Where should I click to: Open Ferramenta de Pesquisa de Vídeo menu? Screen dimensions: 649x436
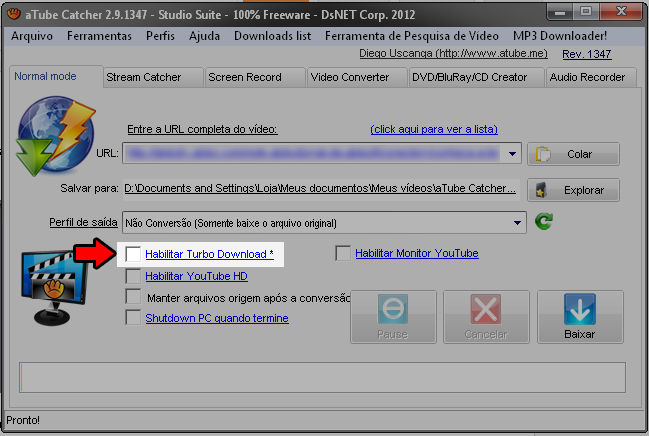click(x=411, y=36)
